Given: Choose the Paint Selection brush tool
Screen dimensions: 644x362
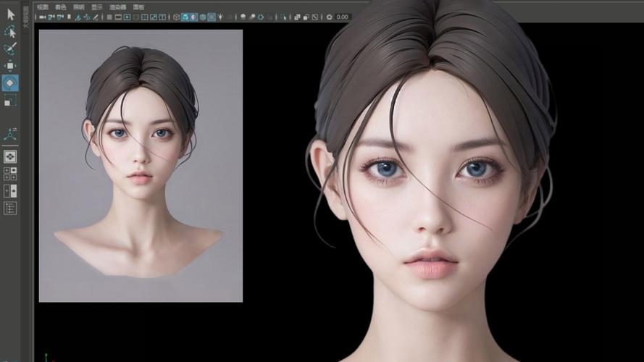Looking at the screenshot, I should coord(10,49).
